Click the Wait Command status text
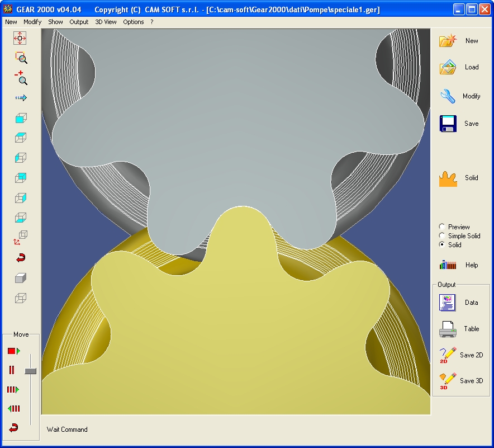The image size is (494, 448). click(67, 430)
